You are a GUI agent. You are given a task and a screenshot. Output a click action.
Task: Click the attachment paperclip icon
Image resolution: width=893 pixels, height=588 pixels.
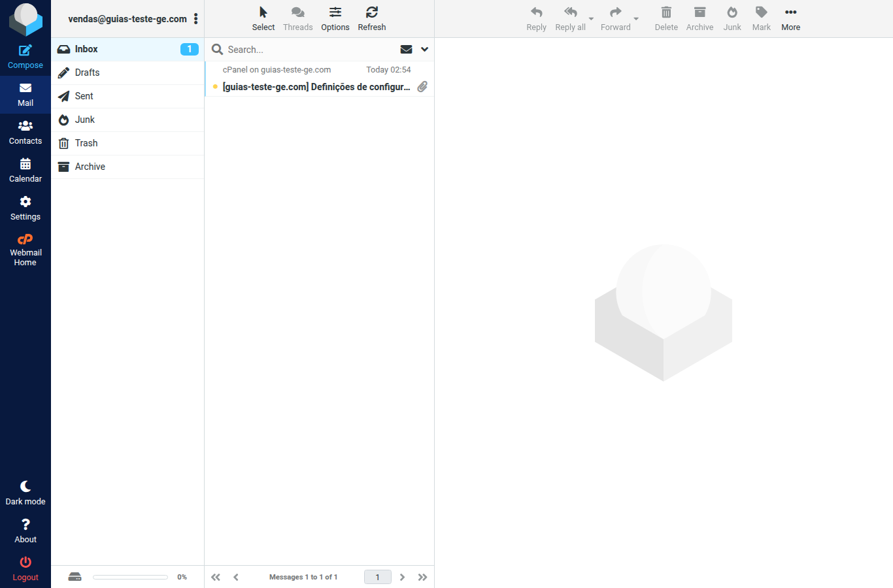tap(422, 86)
